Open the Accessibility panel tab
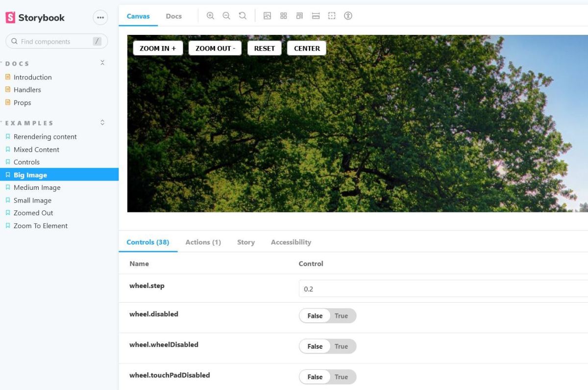This screenshot has height=390, width=588. point(291,242)
